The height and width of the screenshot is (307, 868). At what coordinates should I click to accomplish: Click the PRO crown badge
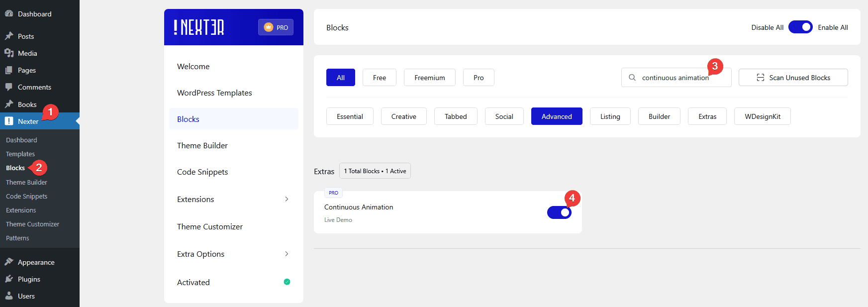(276, 27)
